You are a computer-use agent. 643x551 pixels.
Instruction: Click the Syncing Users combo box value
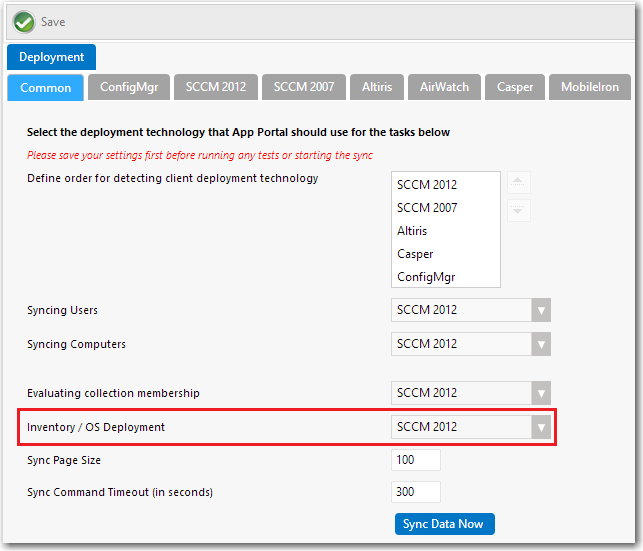pyautogui.click(x=461, y=310)
